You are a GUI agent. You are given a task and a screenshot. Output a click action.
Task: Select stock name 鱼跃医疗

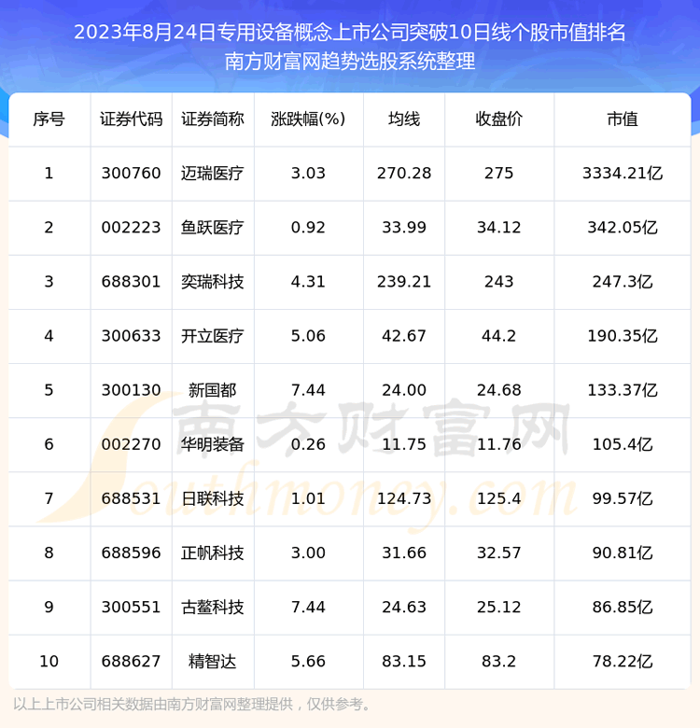[213, 228]
